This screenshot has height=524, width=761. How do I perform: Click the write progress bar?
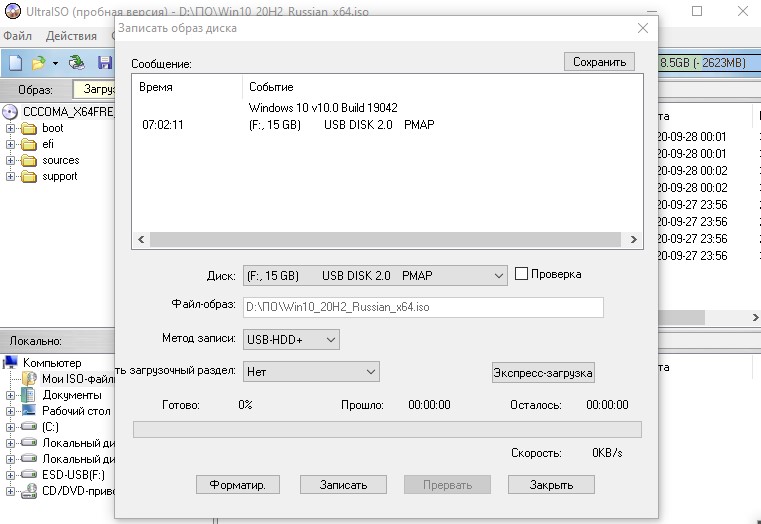click(x=387, y=429)
